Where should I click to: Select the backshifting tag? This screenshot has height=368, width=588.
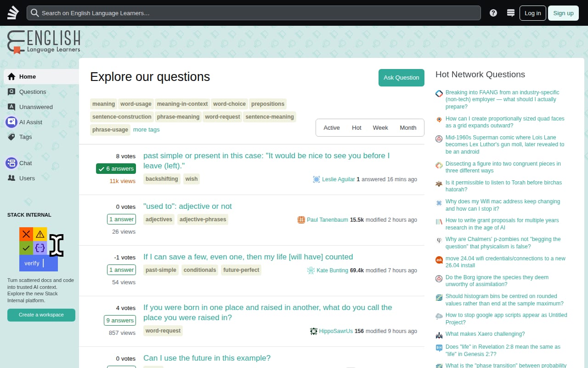point(162,179)
